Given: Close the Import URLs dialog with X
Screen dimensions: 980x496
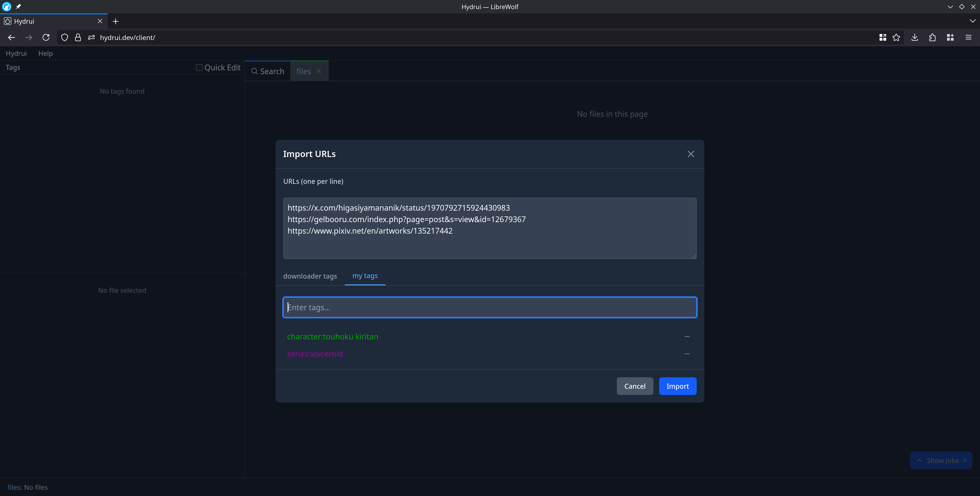Looking at the screenshot, I should (x=690, y=154).
